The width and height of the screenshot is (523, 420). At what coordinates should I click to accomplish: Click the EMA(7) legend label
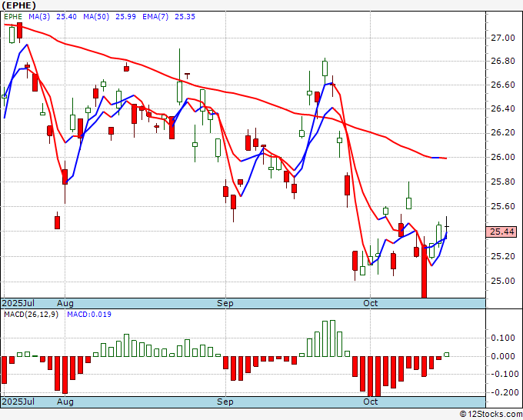(155, 17)
